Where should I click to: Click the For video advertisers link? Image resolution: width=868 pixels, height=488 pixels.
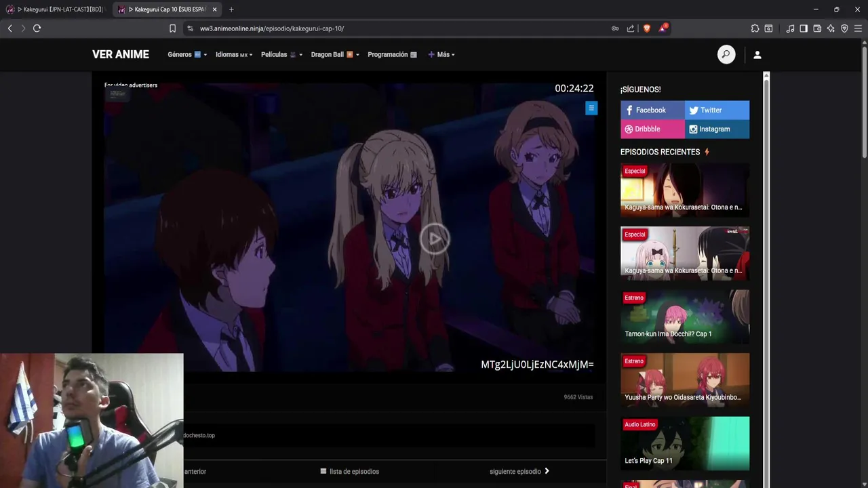click(x=131, y=85)
